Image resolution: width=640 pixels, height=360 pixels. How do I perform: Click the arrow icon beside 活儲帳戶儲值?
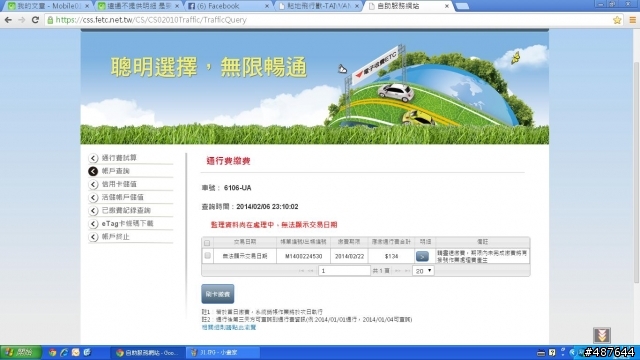93,197
